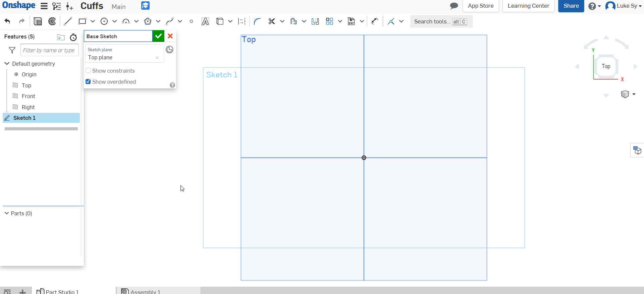Toggle visibility box of the Front plane
644x294 pixels.
15,96
